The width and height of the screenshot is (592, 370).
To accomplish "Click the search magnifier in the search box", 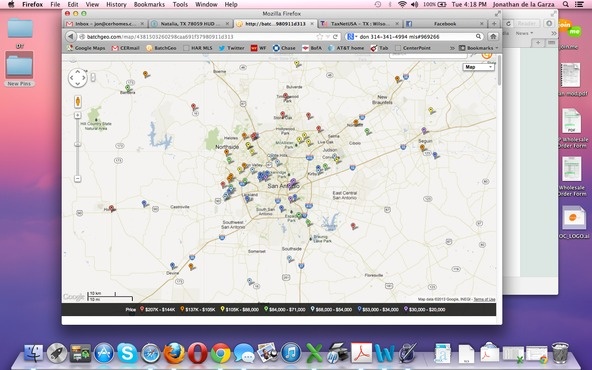I will [x=478, y=37].
